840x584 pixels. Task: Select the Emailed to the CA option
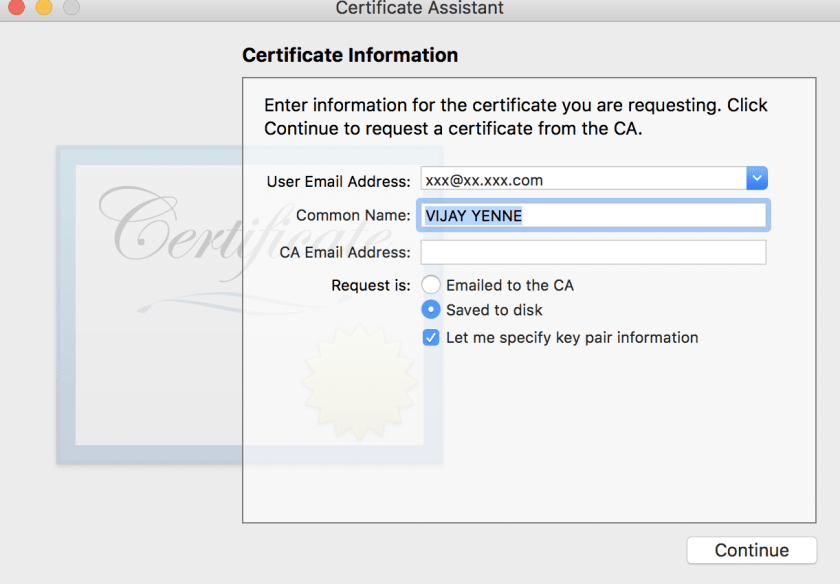pyautogui.click(x=431, y=285)
